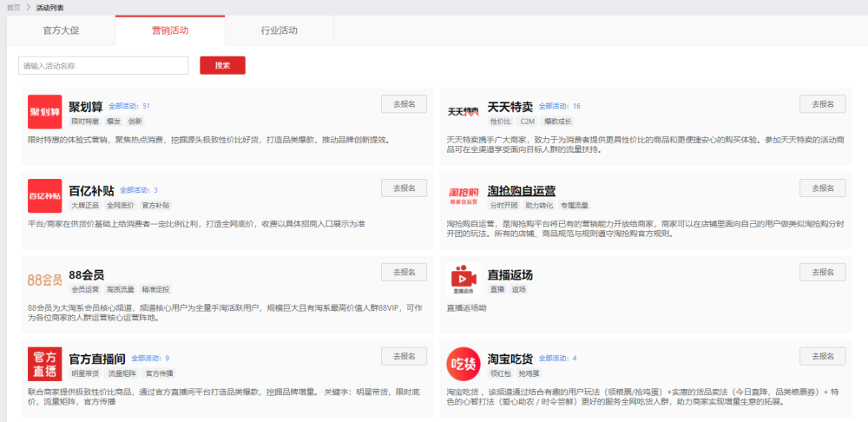Open 全部活动 51 link under 聚划算
This screenshot has width=868, height=422.
coord(129,106)
